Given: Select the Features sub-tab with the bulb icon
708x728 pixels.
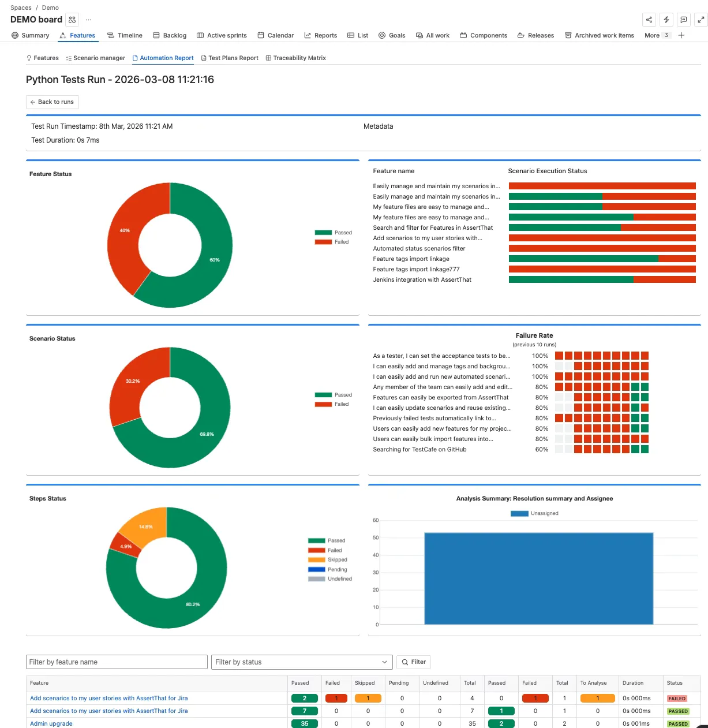Looking at the screenshot, I should [x=43, y=58].
